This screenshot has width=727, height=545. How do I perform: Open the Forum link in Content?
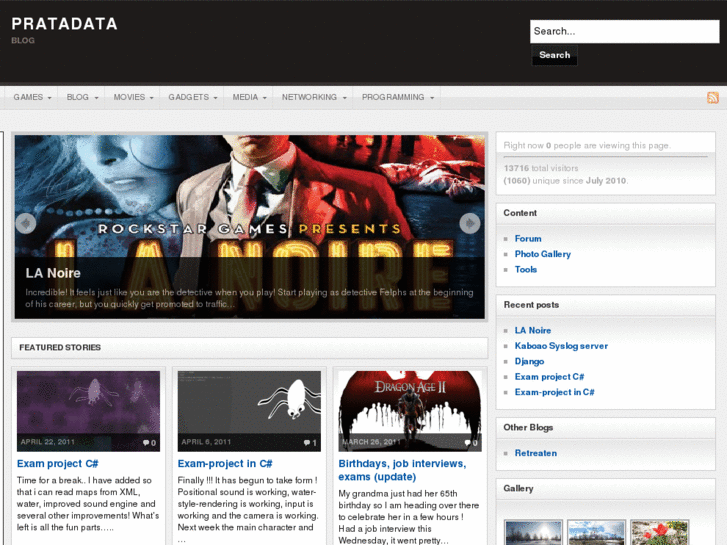528,239
